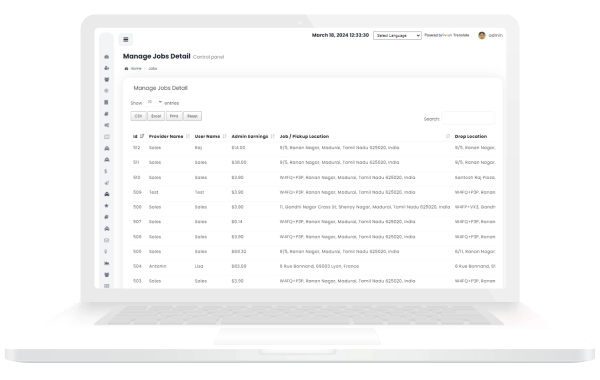Open the megaphone announcements sidebar icon
Screen dimensions: 600x380
[x=107, y=183]
